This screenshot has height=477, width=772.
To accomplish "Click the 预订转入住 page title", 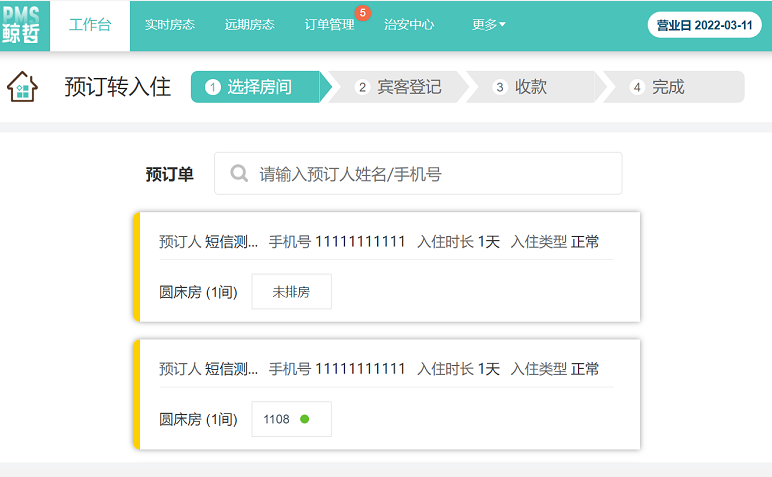I will (x=118, y=87).
